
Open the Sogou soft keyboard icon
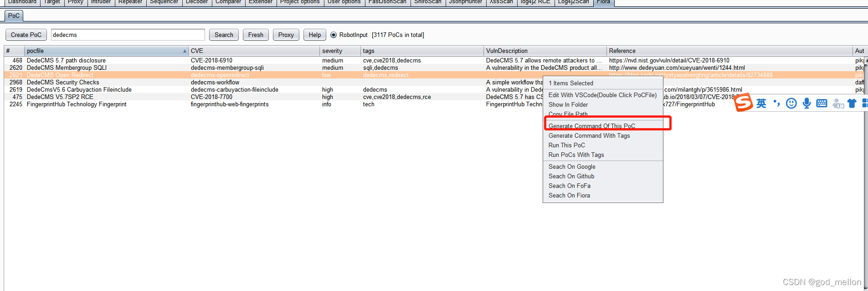[822, 104]
